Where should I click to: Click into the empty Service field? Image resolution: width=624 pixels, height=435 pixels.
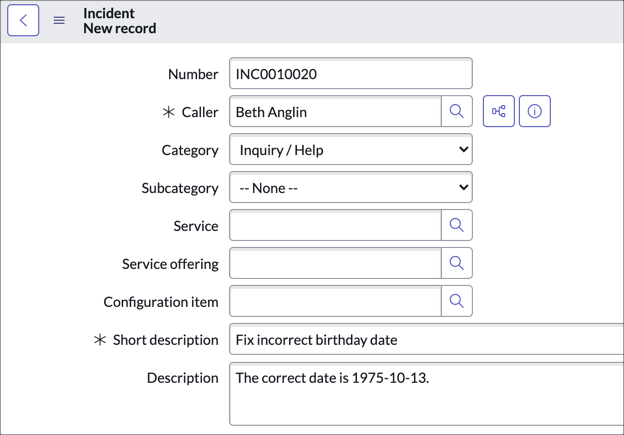click(x=335, y=226)
